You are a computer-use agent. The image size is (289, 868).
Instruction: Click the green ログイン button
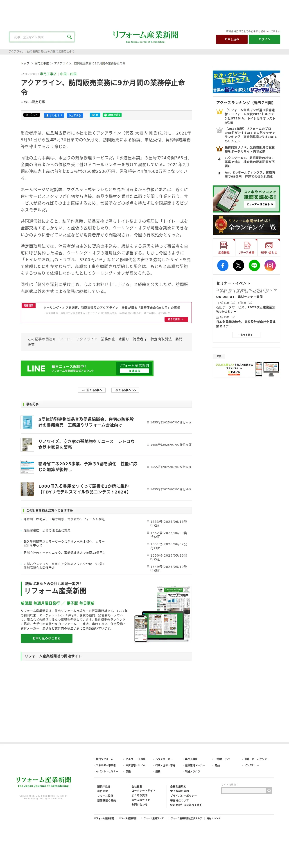[264, 39]
